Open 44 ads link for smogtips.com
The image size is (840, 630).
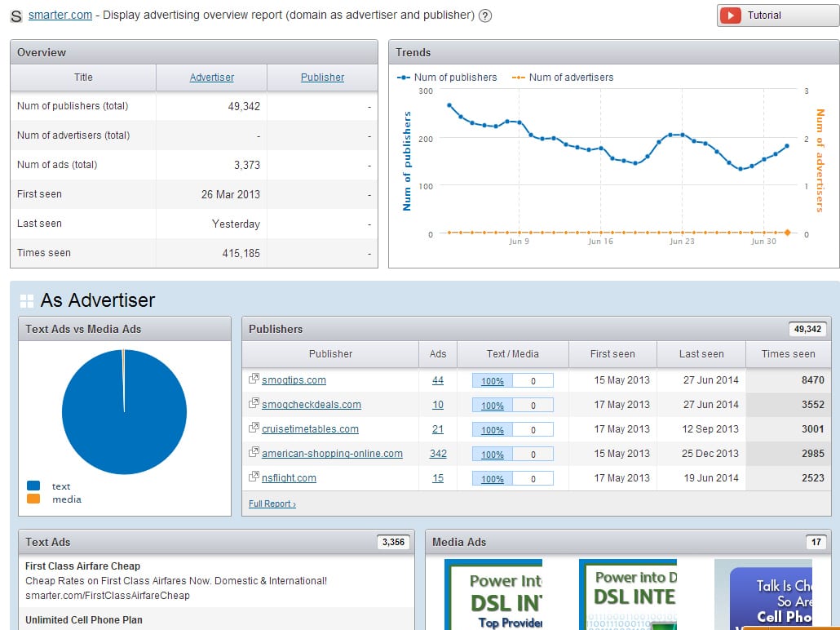438,380
